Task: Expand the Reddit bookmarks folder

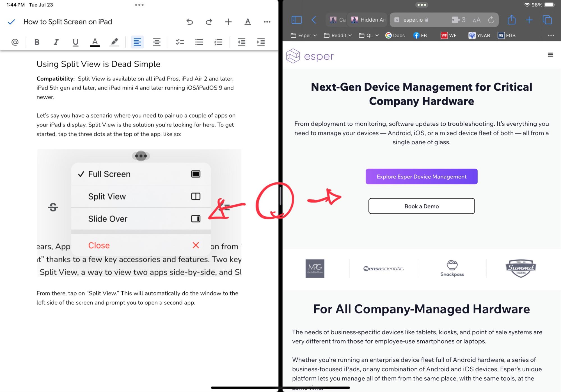Action: (338, 35)
